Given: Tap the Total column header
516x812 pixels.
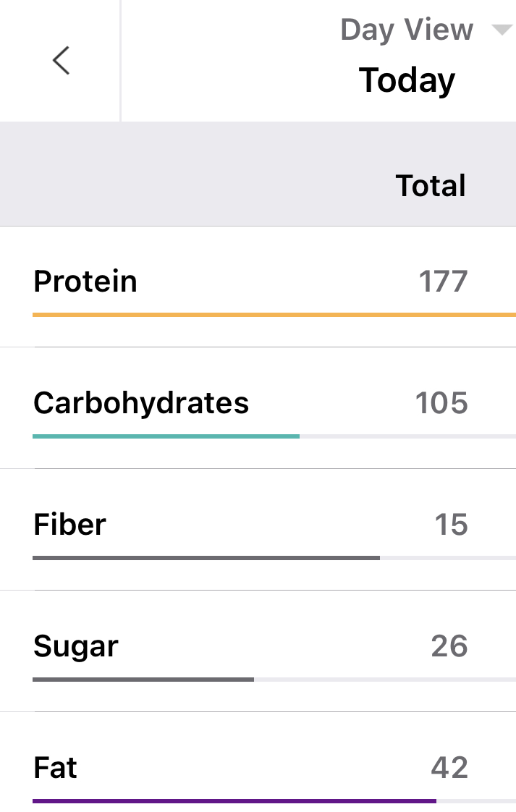Looking at the screenshot, I should [x=431, y=186].
